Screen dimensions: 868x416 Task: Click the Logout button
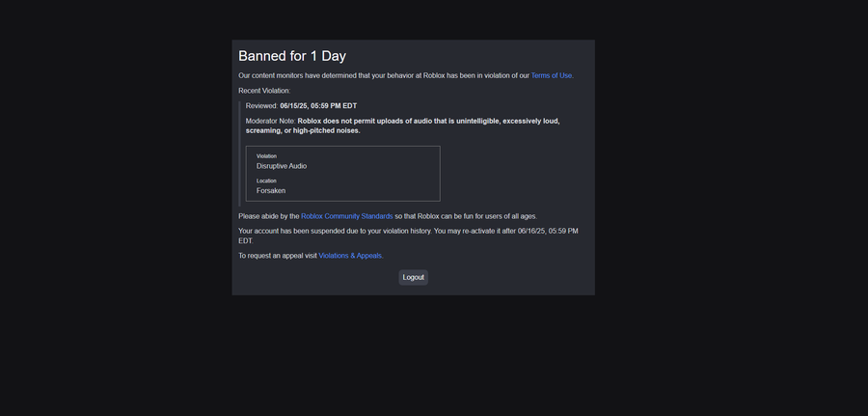click(413, 278)
